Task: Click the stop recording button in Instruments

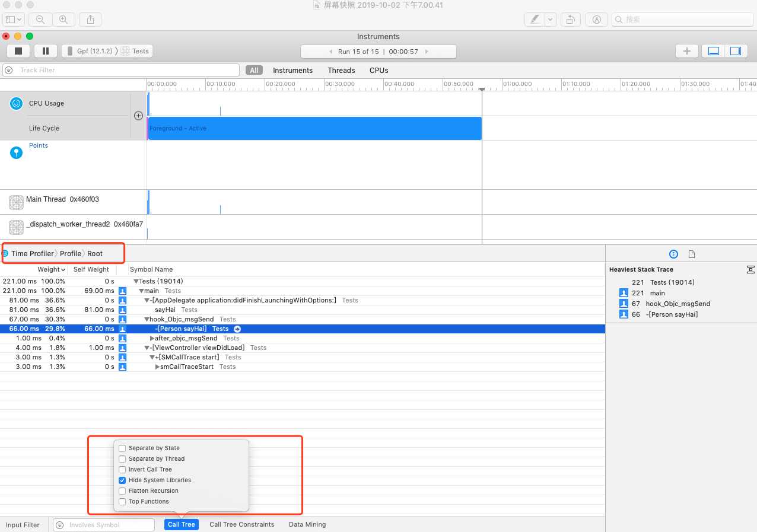Action: pos(18,51)
